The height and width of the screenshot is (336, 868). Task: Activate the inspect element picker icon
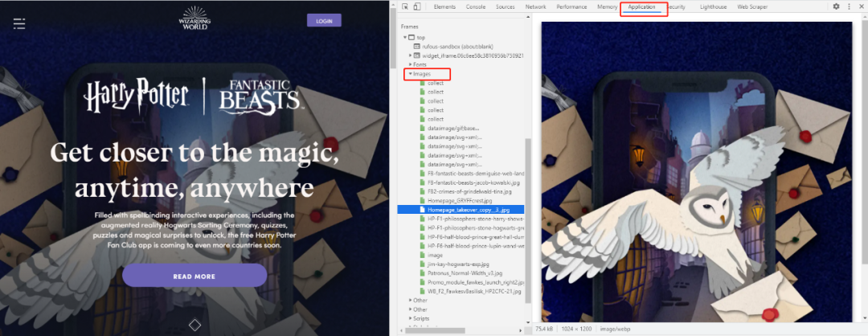click(x=405, y=6)
